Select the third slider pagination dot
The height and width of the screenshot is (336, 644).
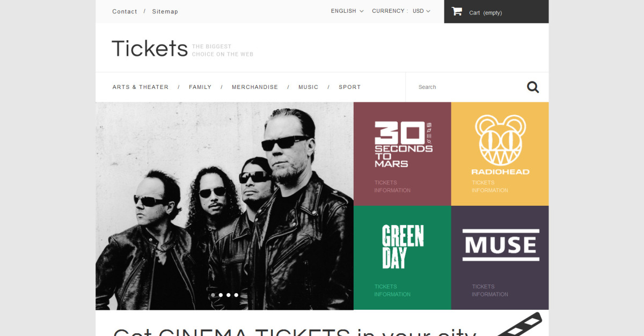pos(228,295)
